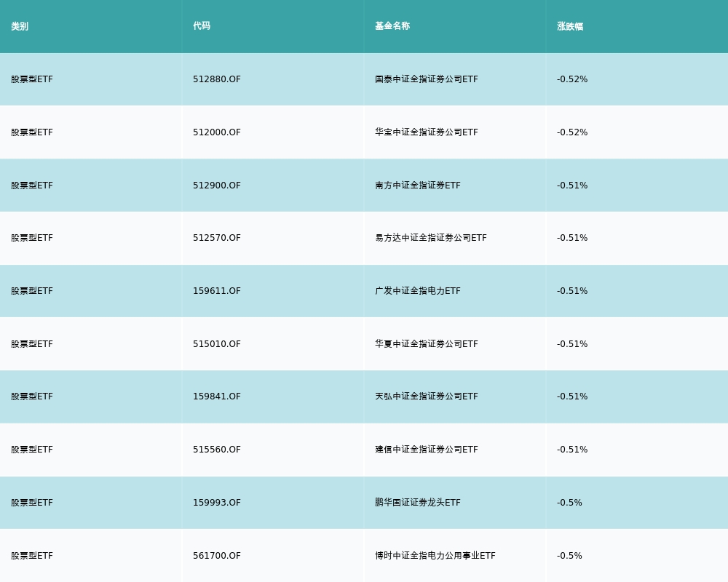Click -0.51% value in the 512570.OF row
Screen dimensions: 728x582
coord(572,238)
